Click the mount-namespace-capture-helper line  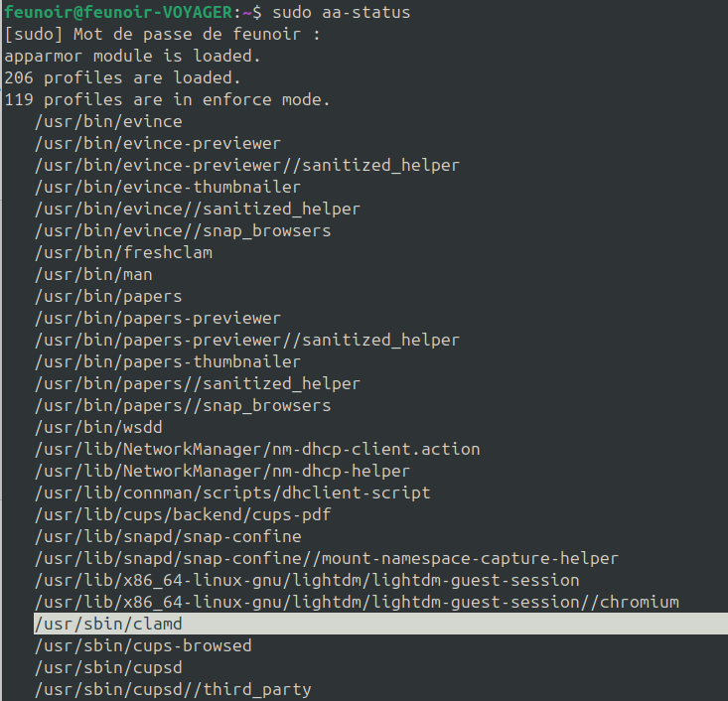pos(326,558)
